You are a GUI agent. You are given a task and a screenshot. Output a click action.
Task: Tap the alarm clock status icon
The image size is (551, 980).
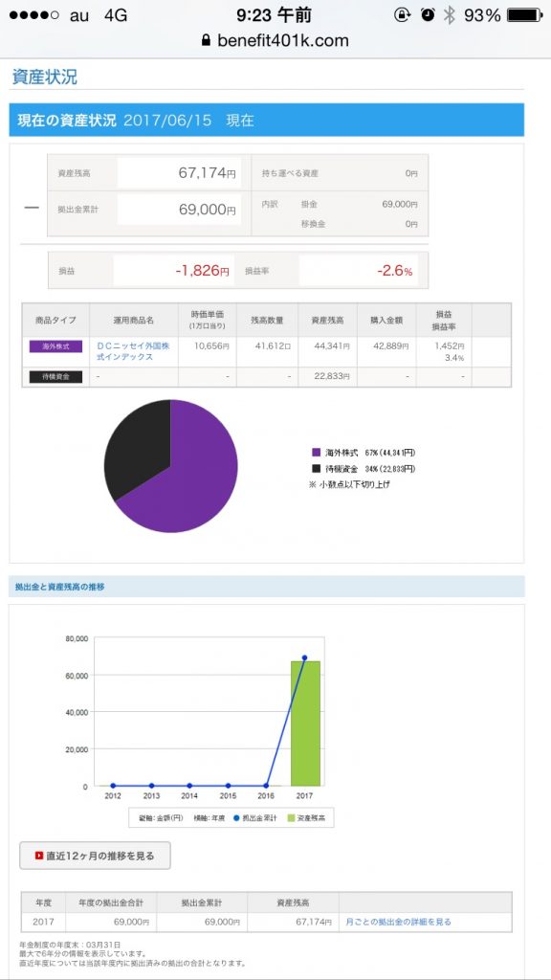428,15
